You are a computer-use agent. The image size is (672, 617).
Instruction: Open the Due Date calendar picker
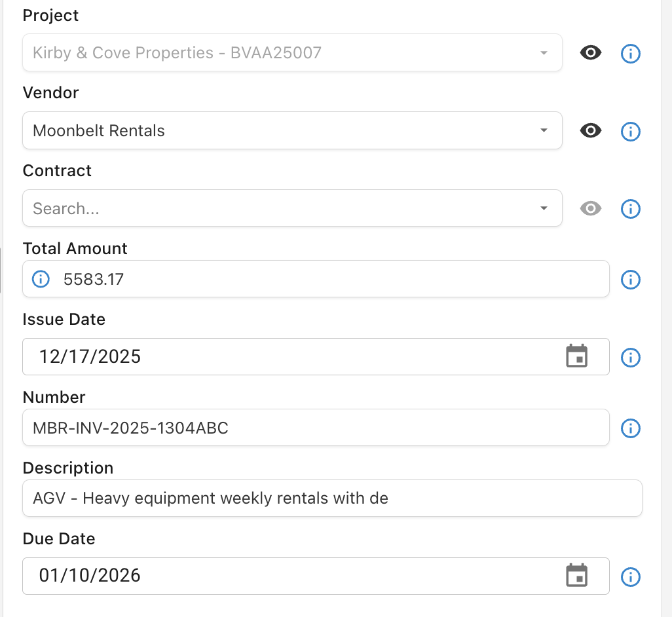click(x=577, y=576)
